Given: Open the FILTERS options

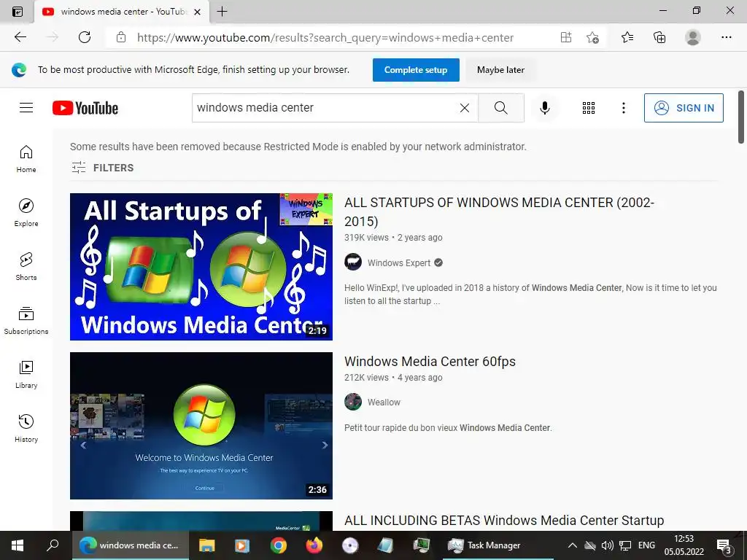Looking at the screenshot, I should (102, 168).
